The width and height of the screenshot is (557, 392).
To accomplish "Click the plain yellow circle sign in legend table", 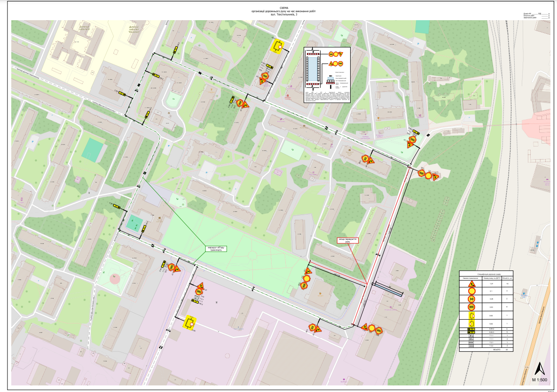I will click(x=472, y=292).
